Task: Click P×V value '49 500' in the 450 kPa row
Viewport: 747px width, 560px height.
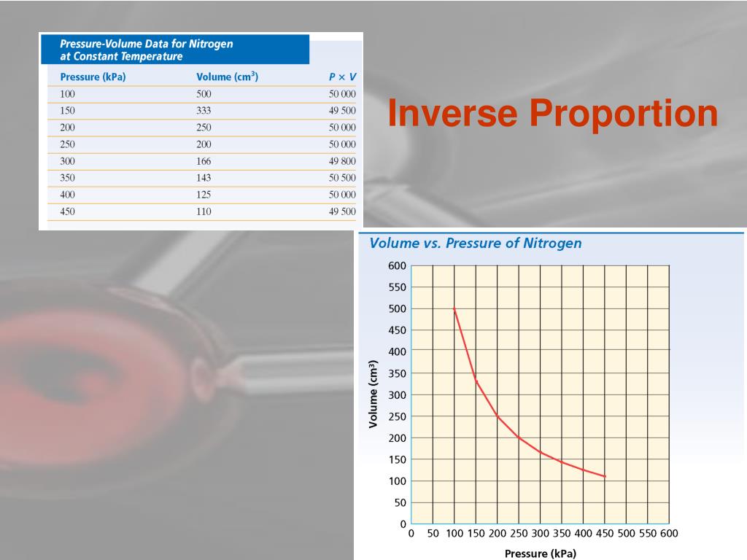Action: tap(342, 211)
